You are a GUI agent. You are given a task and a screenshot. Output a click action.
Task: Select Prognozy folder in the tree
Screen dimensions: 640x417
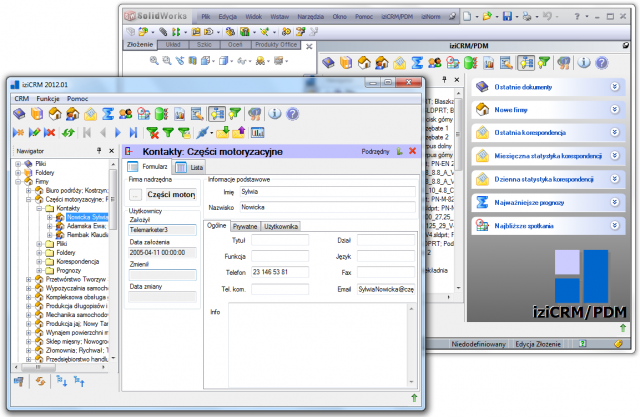(69, 271)
